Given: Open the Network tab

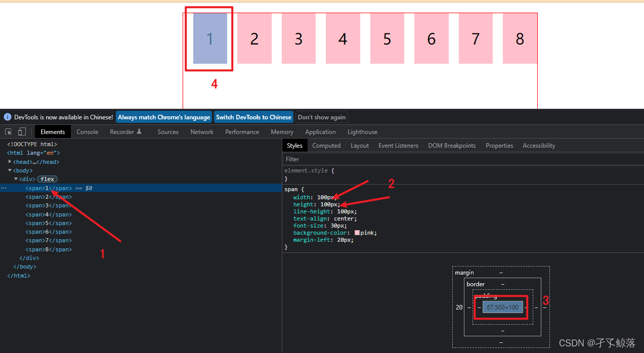Looking at the screenshot, I should 202,131.
